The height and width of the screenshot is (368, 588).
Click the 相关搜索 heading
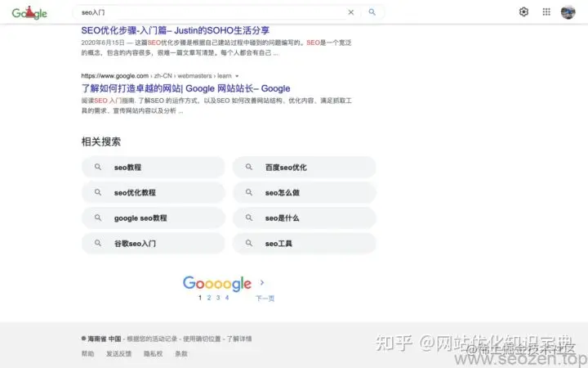101,141
